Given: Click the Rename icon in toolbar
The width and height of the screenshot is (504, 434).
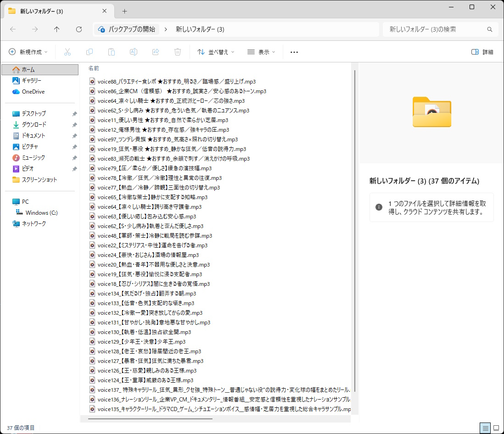Looking at the screenshot, I should click(134, 52).
